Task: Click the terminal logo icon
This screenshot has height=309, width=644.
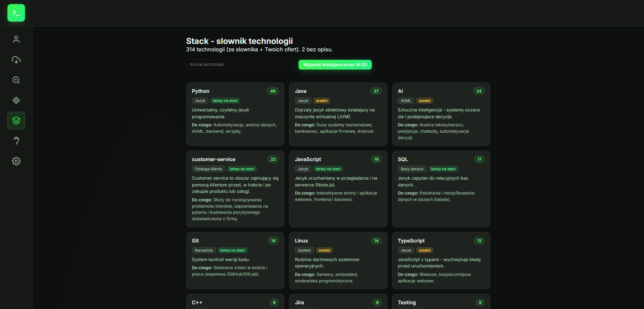Action: pos(16,13)
